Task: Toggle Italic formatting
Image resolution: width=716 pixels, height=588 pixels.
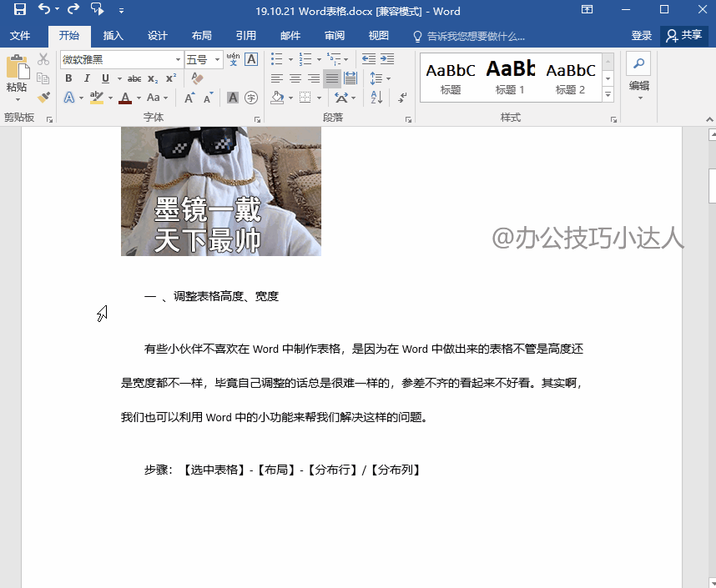Action: 87,78
